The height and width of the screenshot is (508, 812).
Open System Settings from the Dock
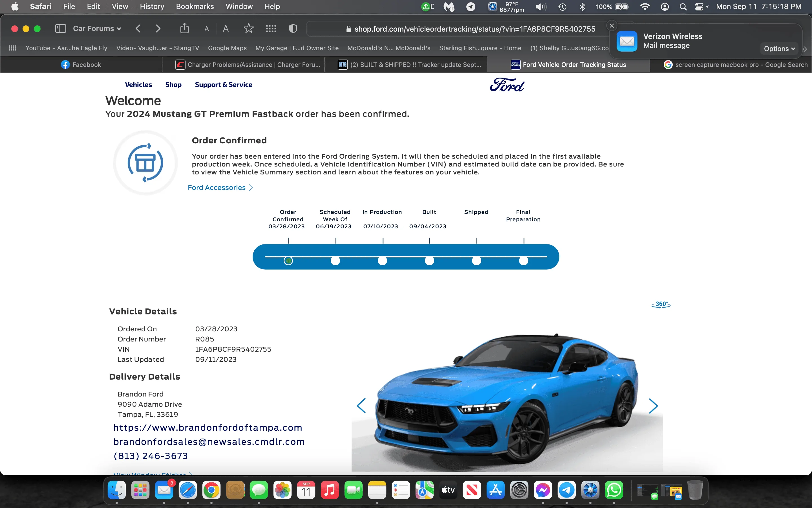pyautogui.click(x=519, y=491)
